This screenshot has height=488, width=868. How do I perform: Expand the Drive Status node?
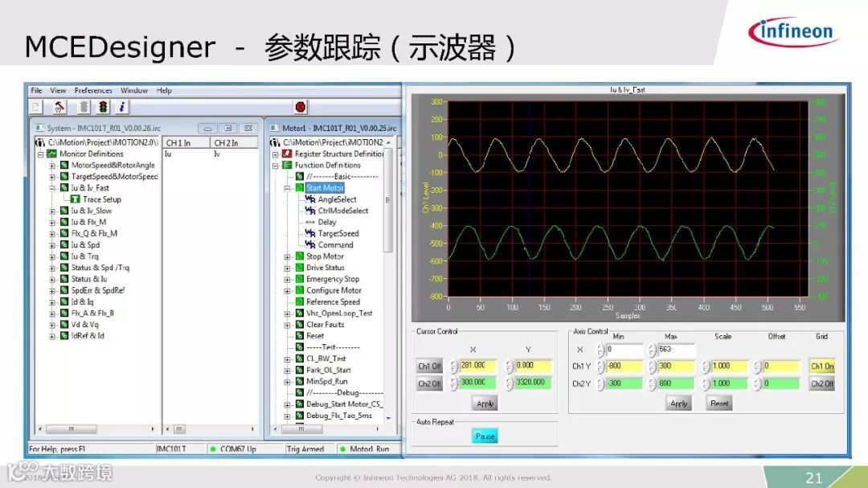tap(287, 268)
